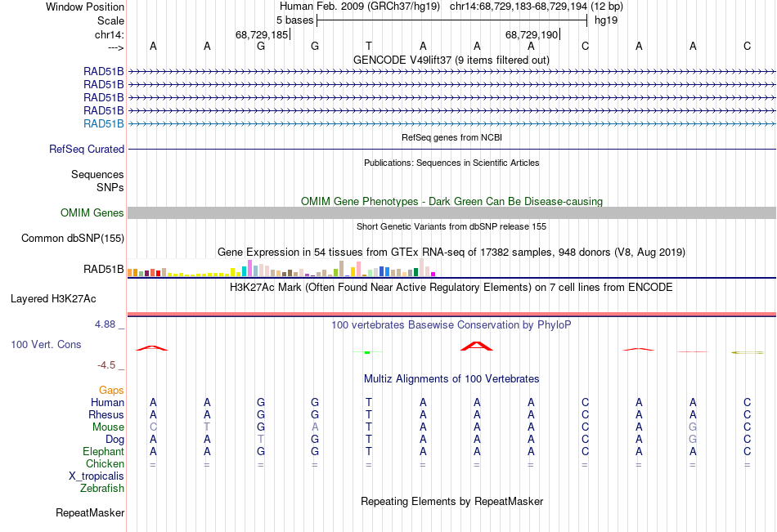Open Short Genetic Variants from dbSNP title
The image size is (777, 532).
click(451, 226)
